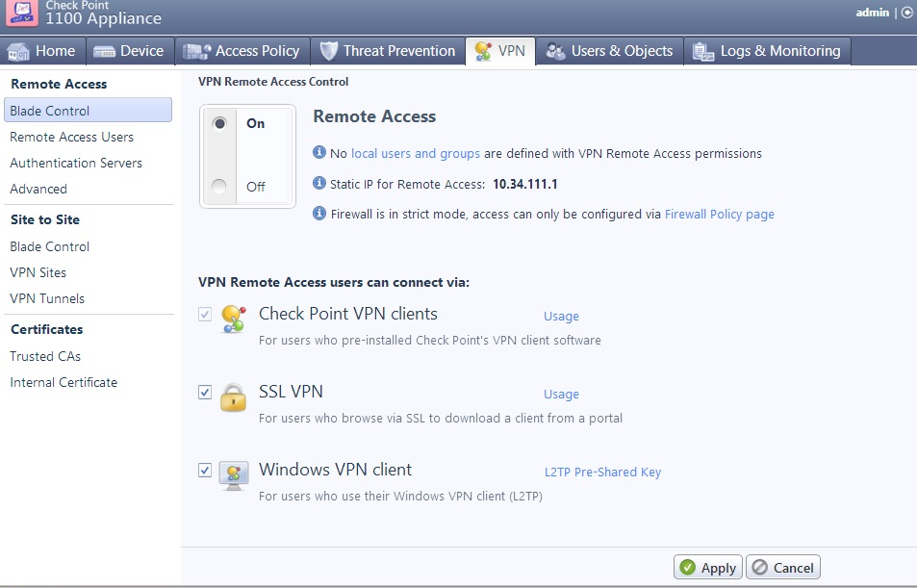917x588 pixels.
Task: Click the Windows VPN client monitor icon
Action: [x=233, y=474]
